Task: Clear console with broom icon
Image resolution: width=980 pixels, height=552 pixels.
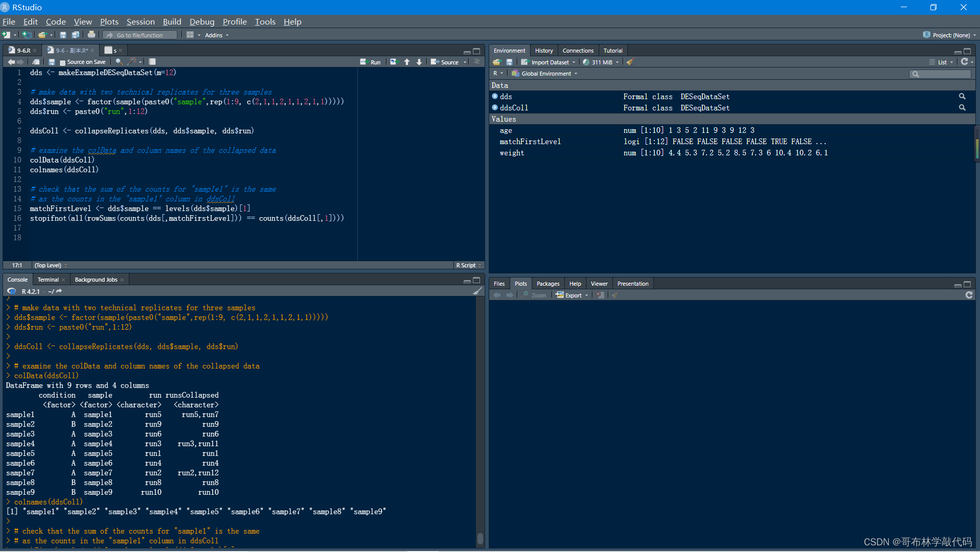Action: click(477, 291)
